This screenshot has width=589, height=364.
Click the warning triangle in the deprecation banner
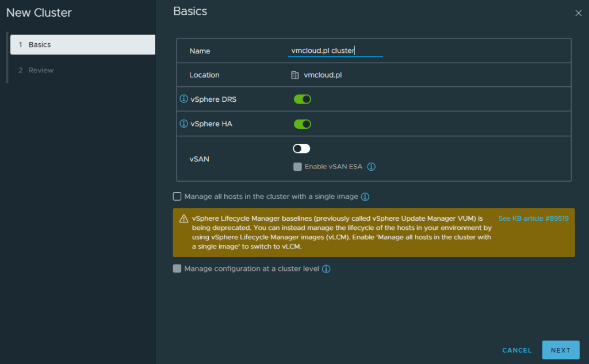[x=183, y=219]
